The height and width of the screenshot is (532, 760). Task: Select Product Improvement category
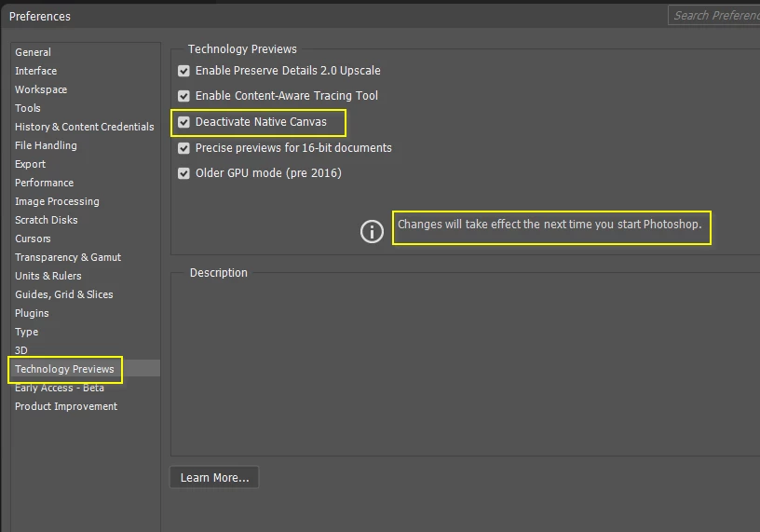66,406
